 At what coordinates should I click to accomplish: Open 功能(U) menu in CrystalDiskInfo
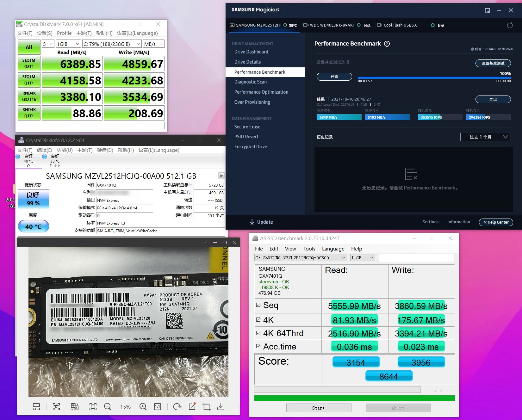pos(65,150)
